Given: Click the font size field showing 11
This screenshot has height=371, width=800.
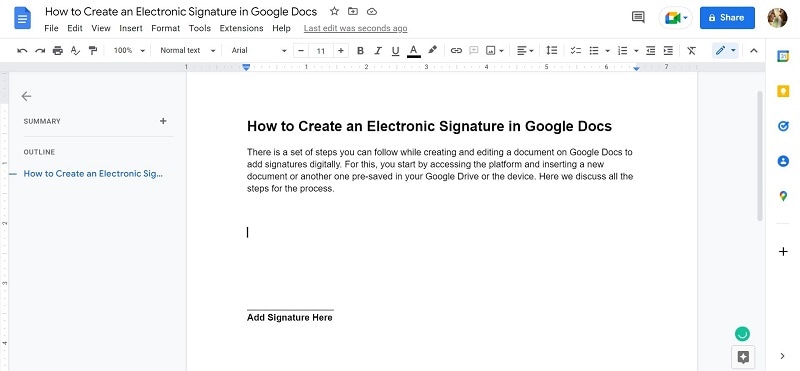Looking at the screenshot, I should pyautogui.click(x=321, y=51).
